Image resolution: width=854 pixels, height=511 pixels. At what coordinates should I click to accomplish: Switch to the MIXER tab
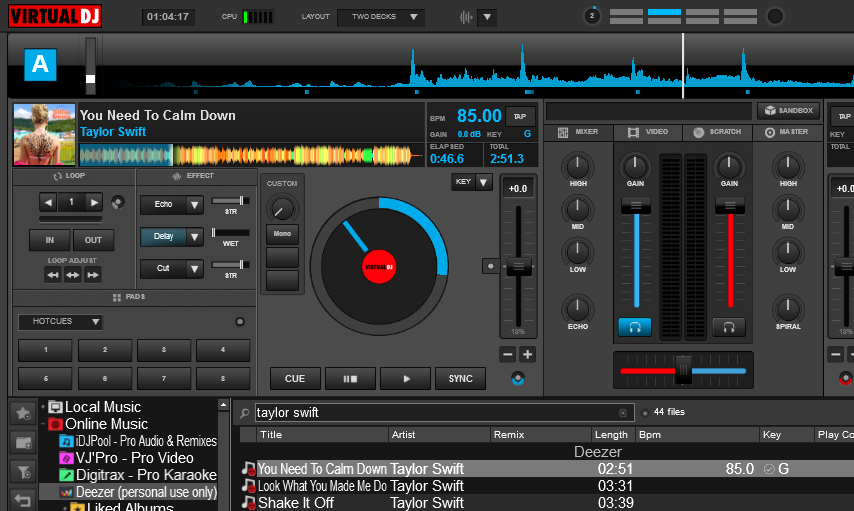coord(578,132)
